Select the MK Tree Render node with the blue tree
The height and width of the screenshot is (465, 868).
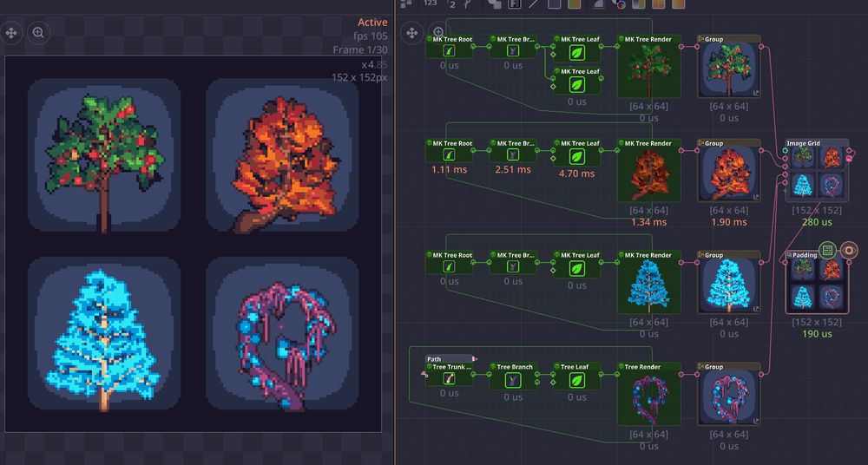click(648, 282)
